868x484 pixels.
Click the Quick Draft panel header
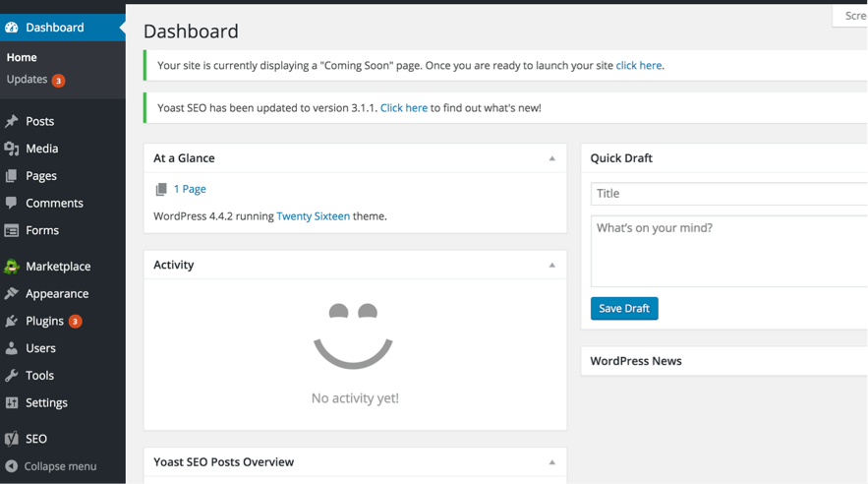(x=724, y=157)
